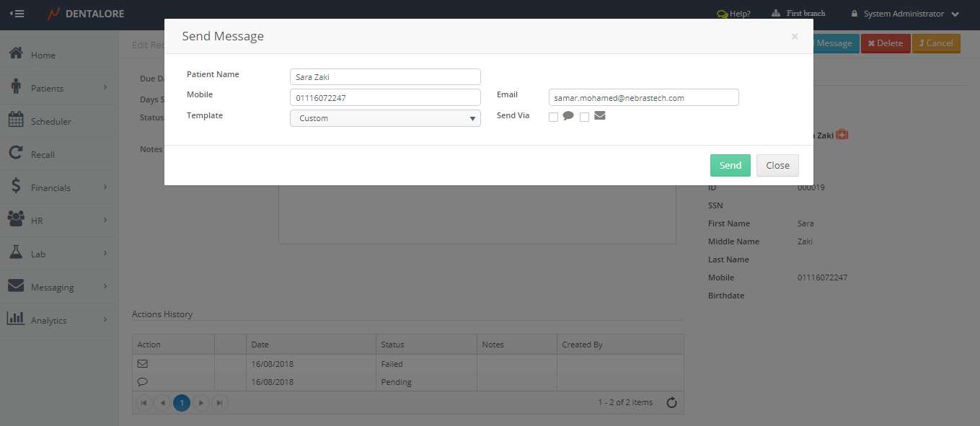Click the refresh icon in Actions History grid

tap(671, 403)
